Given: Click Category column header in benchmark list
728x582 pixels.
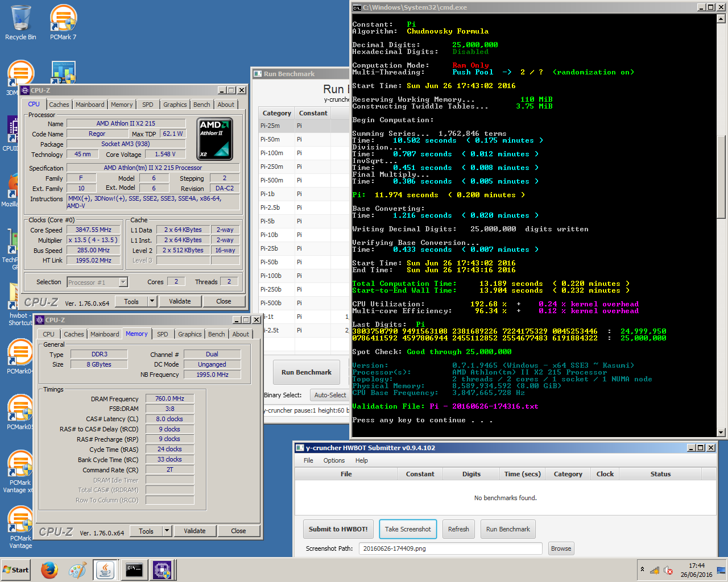Looking at the screenshot, I should coord(277,113).
